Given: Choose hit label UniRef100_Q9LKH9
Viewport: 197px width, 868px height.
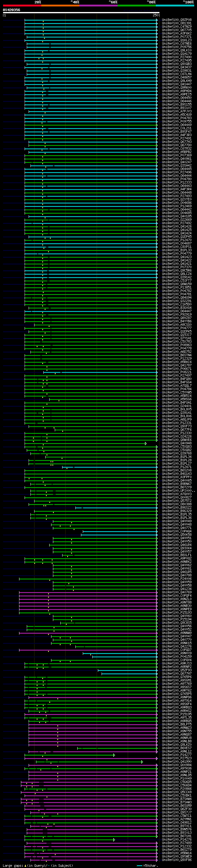Looking at the screenshot, I should point(177,81).
